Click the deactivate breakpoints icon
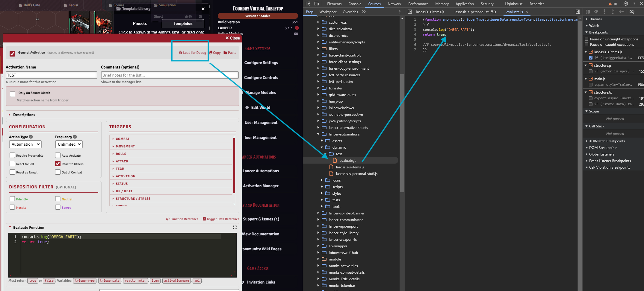The width and height of the screenshot is (644, 291). point(632,12)
